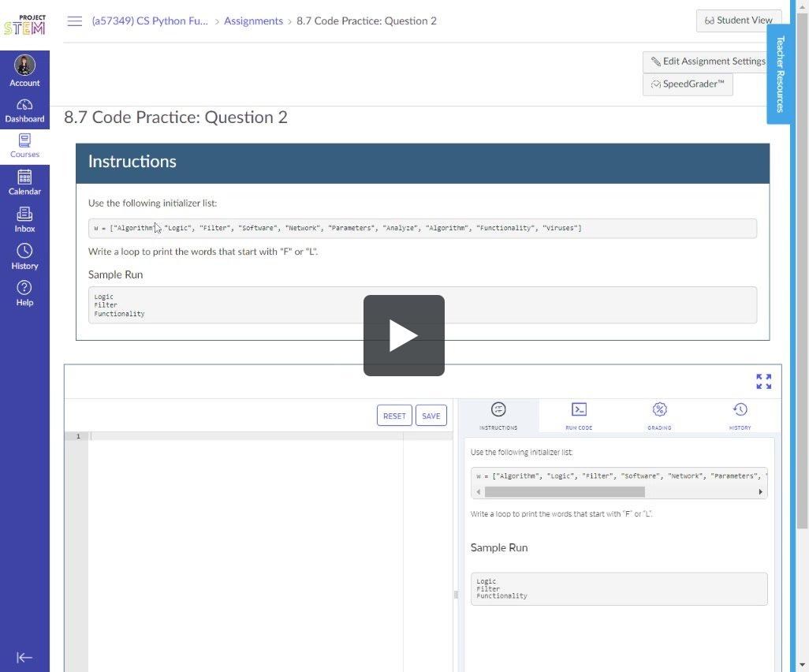Open the Account profile avatar
809x672 pixels.
[24, 65]
